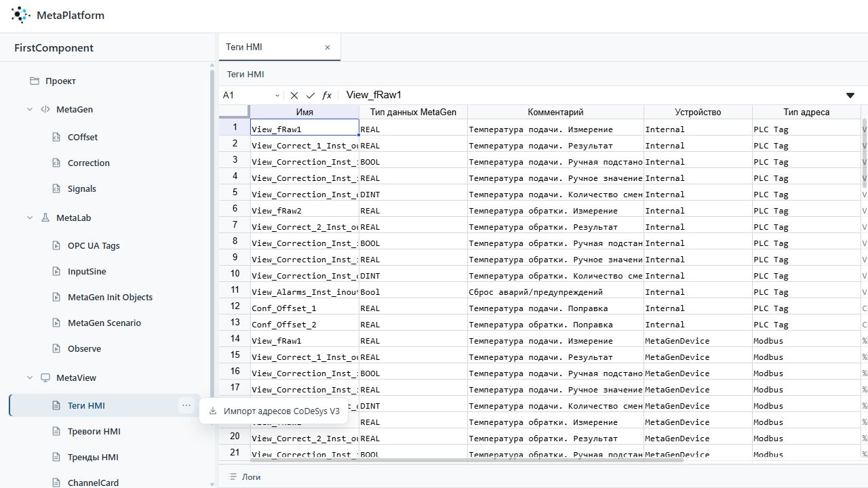Image resolution: width=868 pixels, height=488 pixels.
Task: Select row header 12
Action: click(x=235, y=306)
